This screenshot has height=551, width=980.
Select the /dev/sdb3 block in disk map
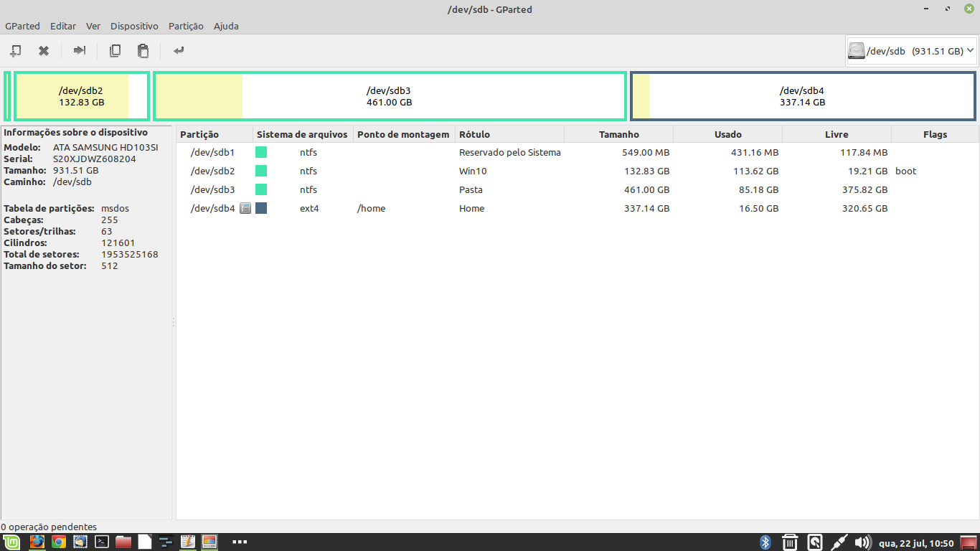[390, 96]
